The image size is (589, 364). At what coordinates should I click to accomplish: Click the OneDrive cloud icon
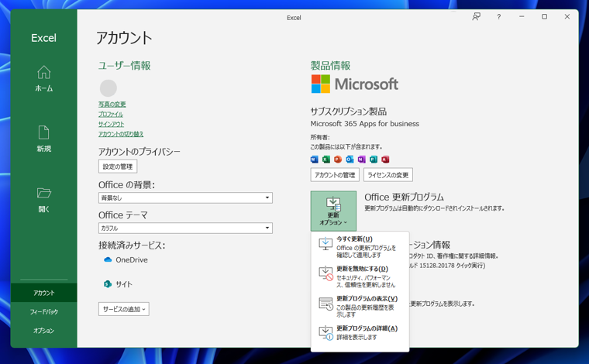(108, 259)
